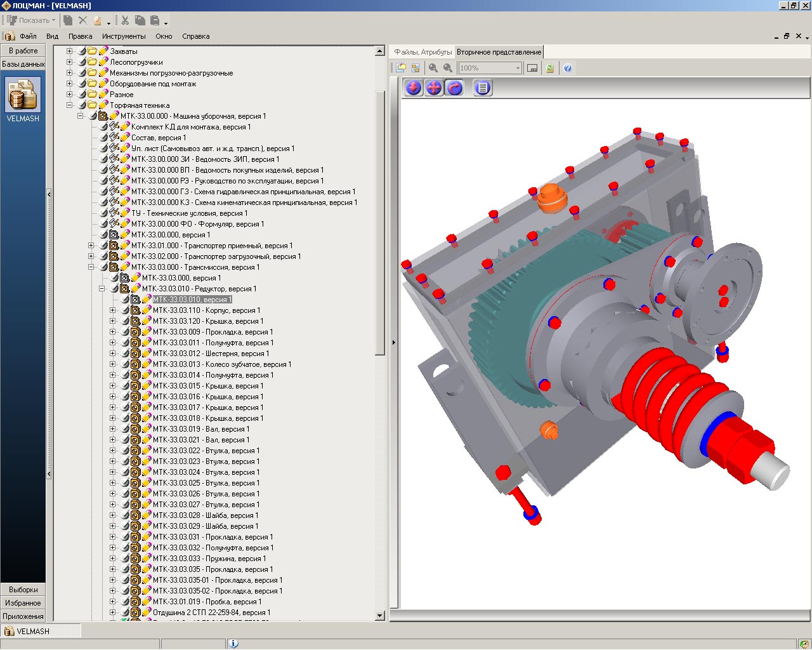Toggle the pan mode four-arrow button
Viewport: 812px width, 650px height.
tap(434, 88)
